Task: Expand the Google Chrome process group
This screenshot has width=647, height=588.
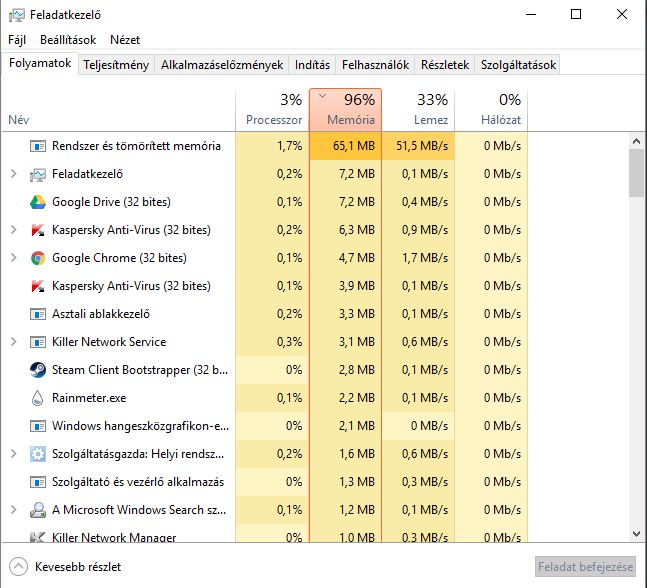Action: (x=14, y=258)
